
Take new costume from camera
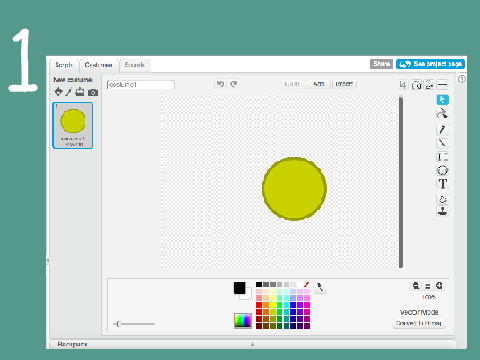(93, 92)
